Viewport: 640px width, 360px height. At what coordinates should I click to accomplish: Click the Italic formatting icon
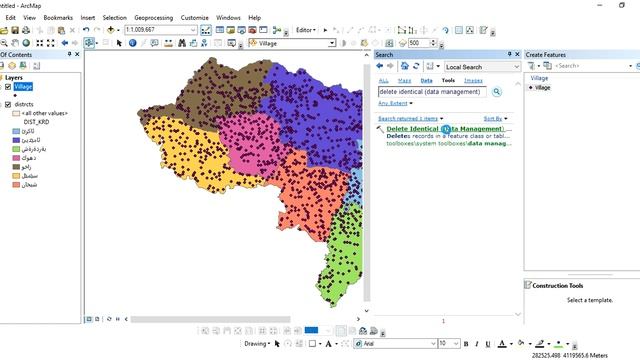pos(476,344)
